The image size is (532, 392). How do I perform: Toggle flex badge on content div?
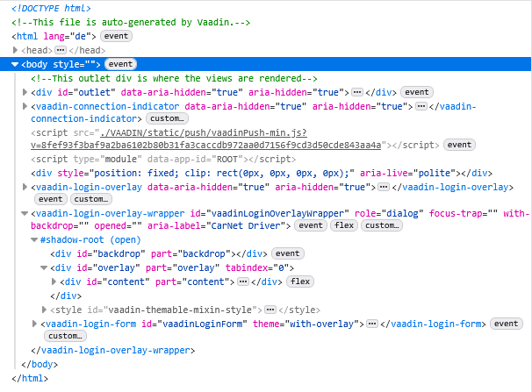(x=300, y=282)
